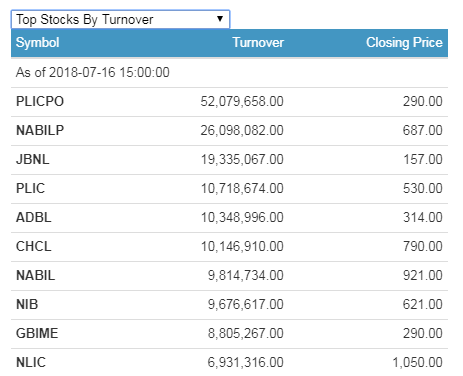Select the NIB stock symbol
This screenshot has height=376, width=463.
tap(27, 304)
